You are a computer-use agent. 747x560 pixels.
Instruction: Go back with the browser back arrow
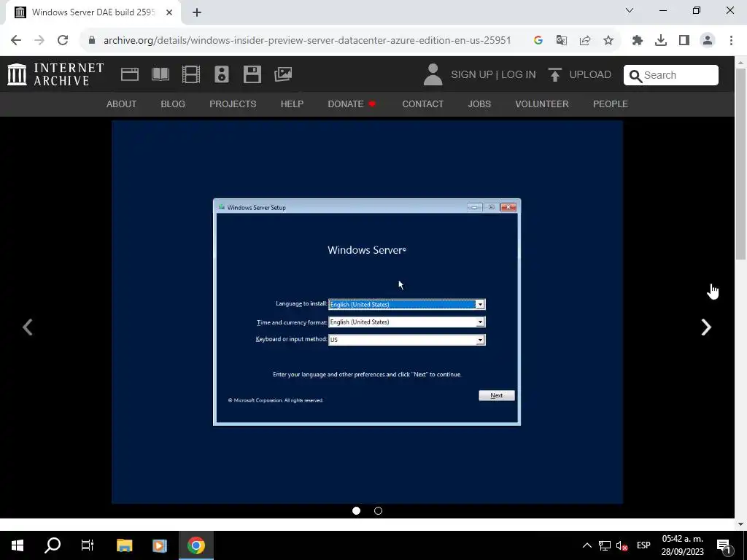(x=16, y=40)
